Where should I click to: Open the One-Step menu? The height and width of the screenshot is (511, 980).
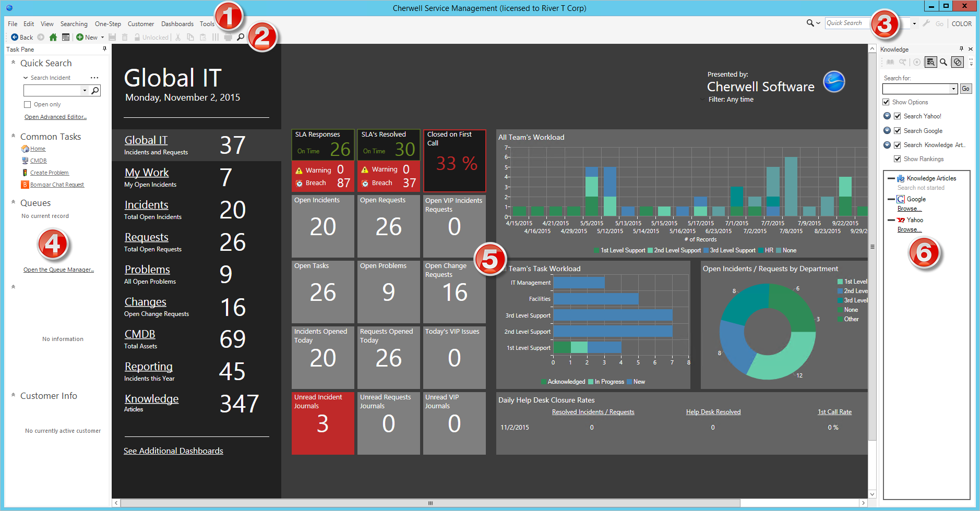pyautogui.click(x=108, y=23)
